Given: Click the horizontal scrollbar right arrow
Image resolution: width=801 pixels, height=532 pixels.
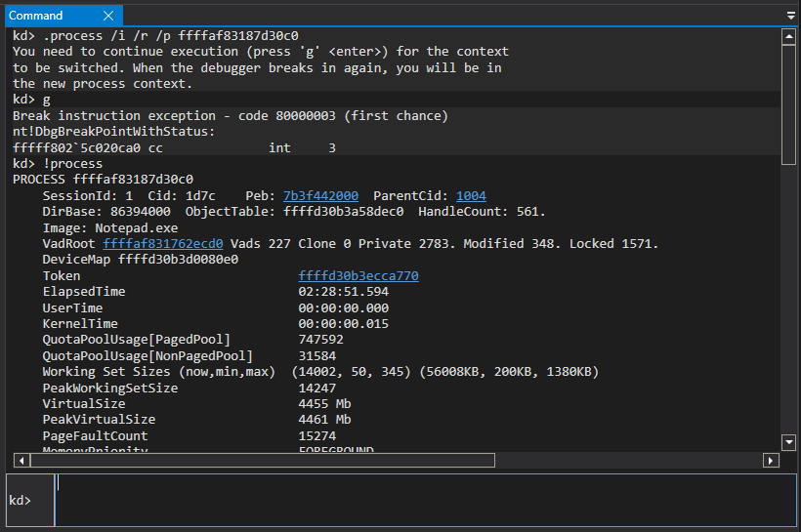Looking at the screenshot, I should (x=771, y=461).
